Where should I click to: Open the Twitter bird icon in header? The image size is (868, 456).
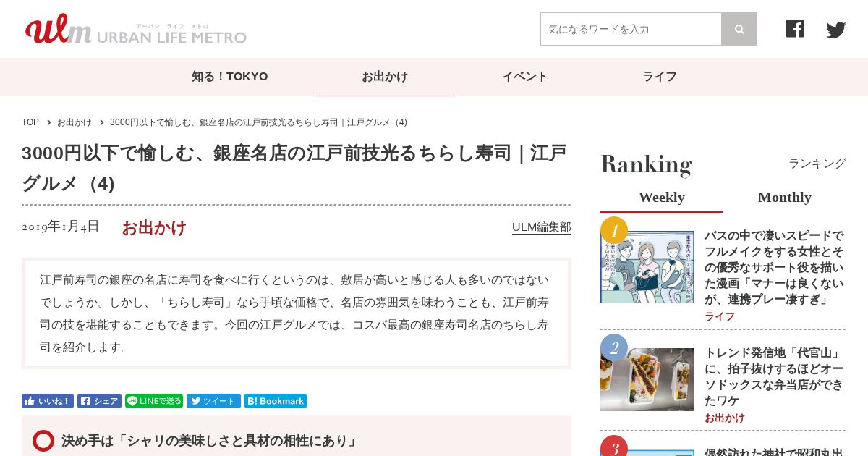(x=836, y=30)
